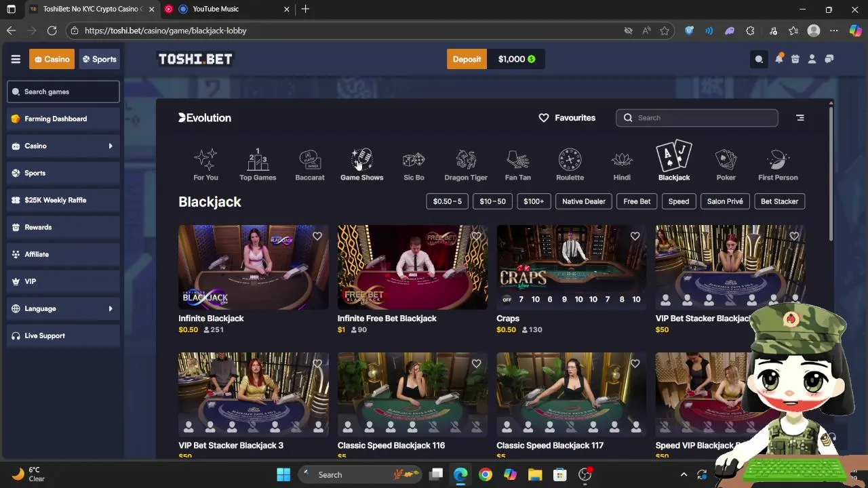The width and height of the screenshot is (868, 488).
Task: Click the Deposit button
Action: [x=467, y=59]
